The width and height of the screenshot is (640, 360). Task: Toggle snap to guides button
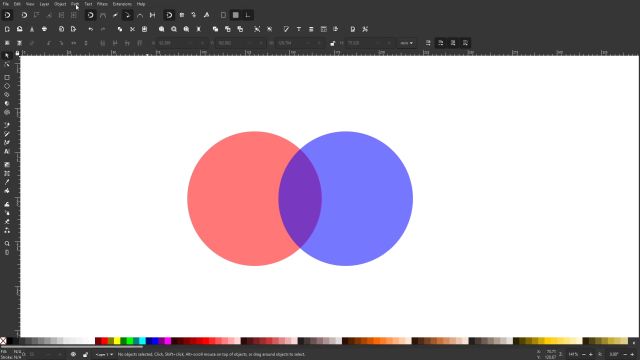click(248, 16)
